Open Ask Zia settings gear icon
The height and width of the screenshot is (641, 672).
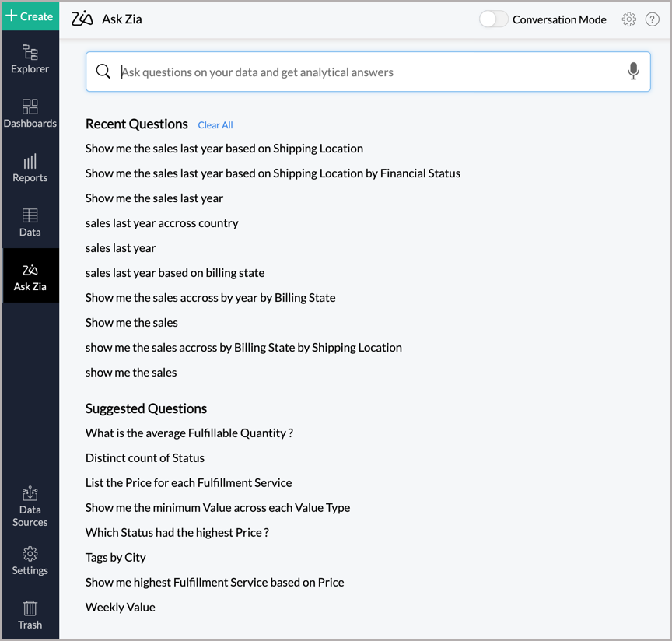629,19
